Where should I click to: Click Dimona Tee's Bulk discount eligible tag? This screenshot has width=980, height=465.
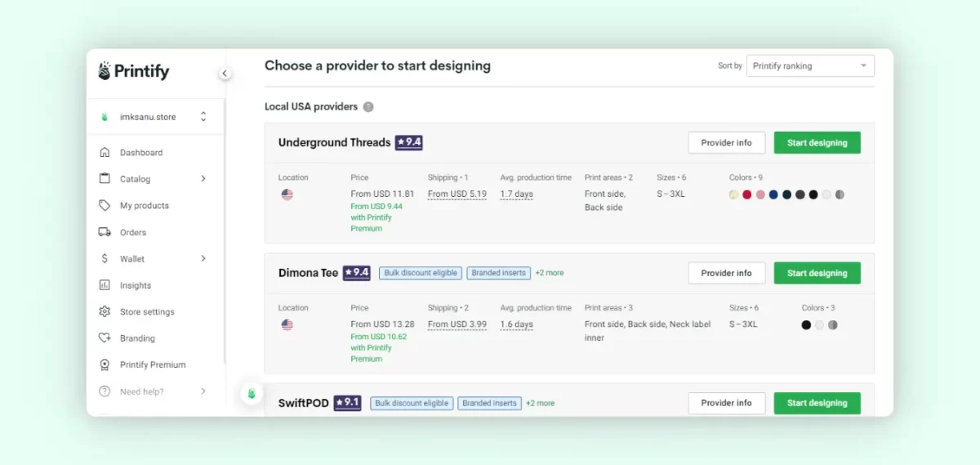[421, 273]
